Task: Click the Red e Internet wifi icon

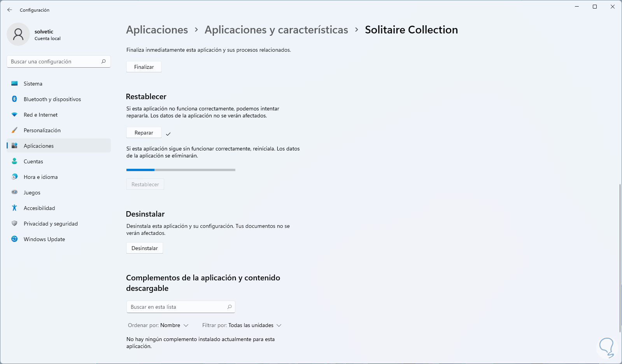Action: point(14,115)
